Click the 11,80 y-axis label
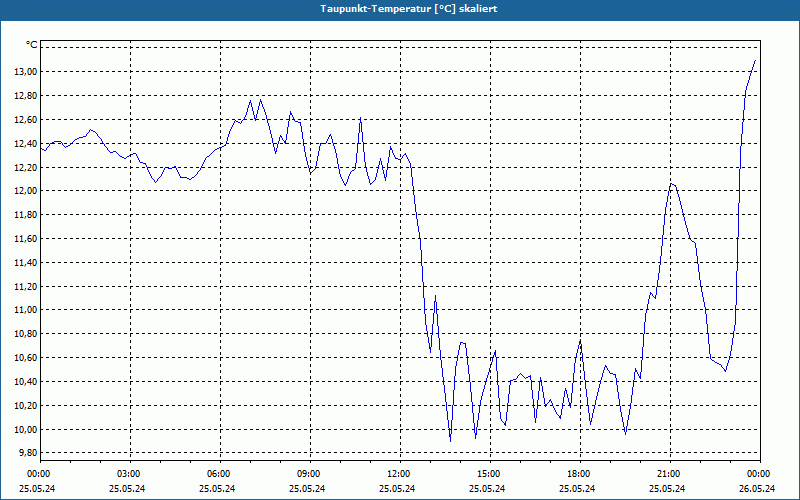This screenshot has width=800, height=500. tap(25, 215)
